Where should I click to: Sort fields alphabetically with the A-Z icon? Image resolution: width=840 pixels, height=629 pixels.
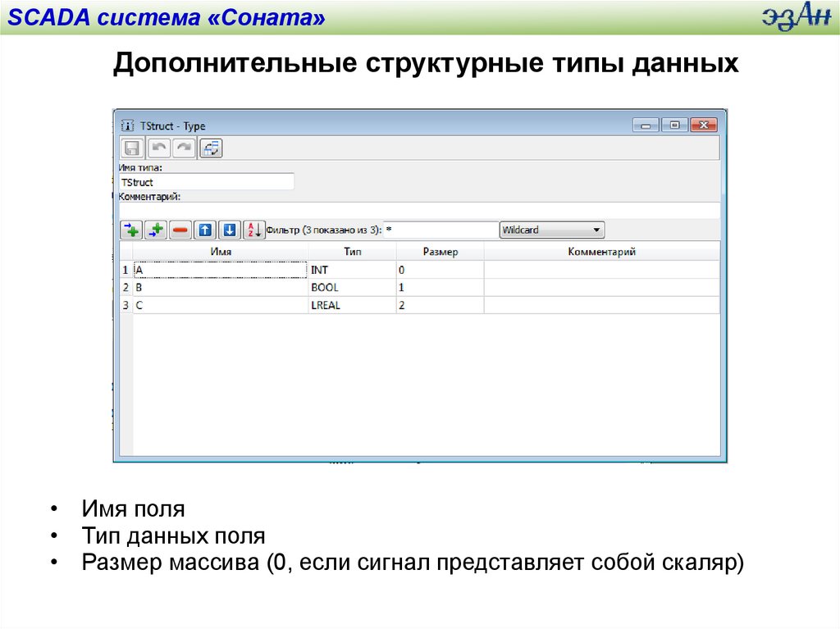tap(254, 230)
